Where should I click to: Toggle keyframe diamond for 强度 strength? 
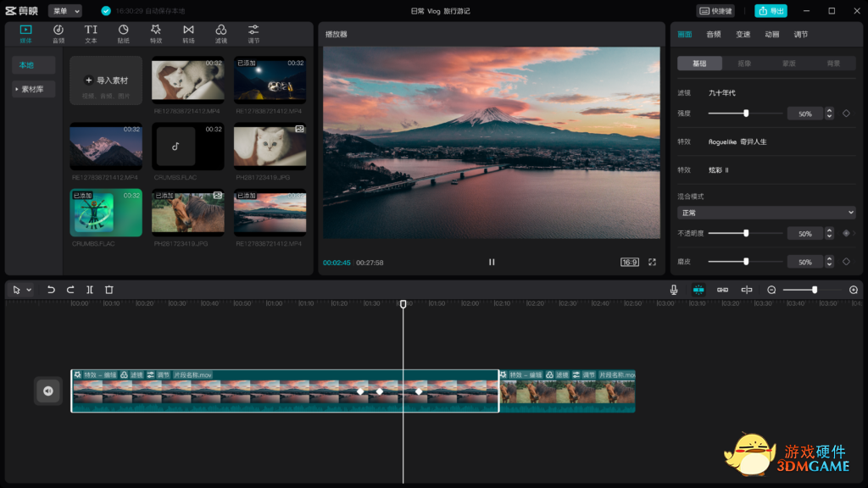coord(847,114)
